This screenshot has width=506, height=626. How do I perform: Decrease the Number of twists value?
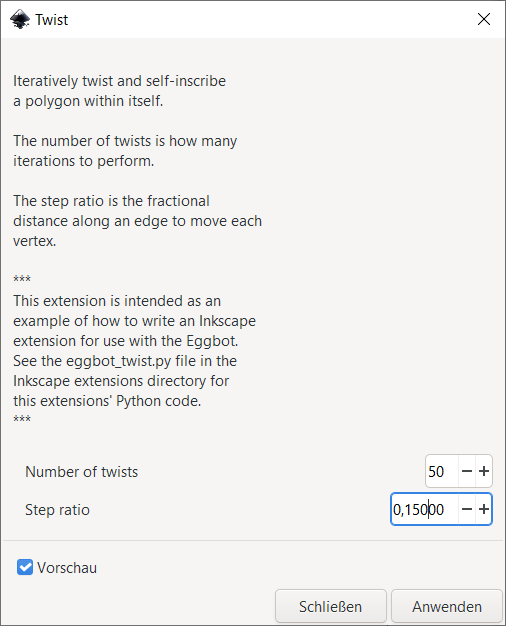pos(467,471)
